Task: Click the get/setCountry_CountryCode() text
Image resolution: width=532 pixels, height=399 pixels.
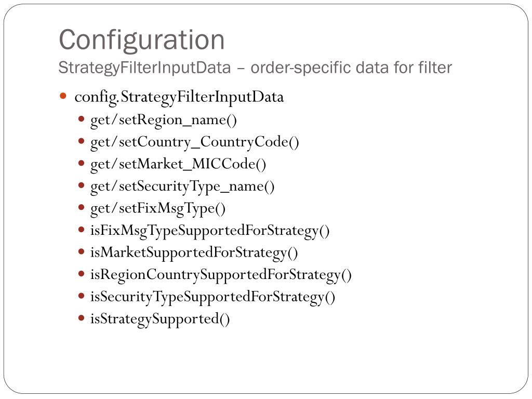Action: click(x=195, y=142)
